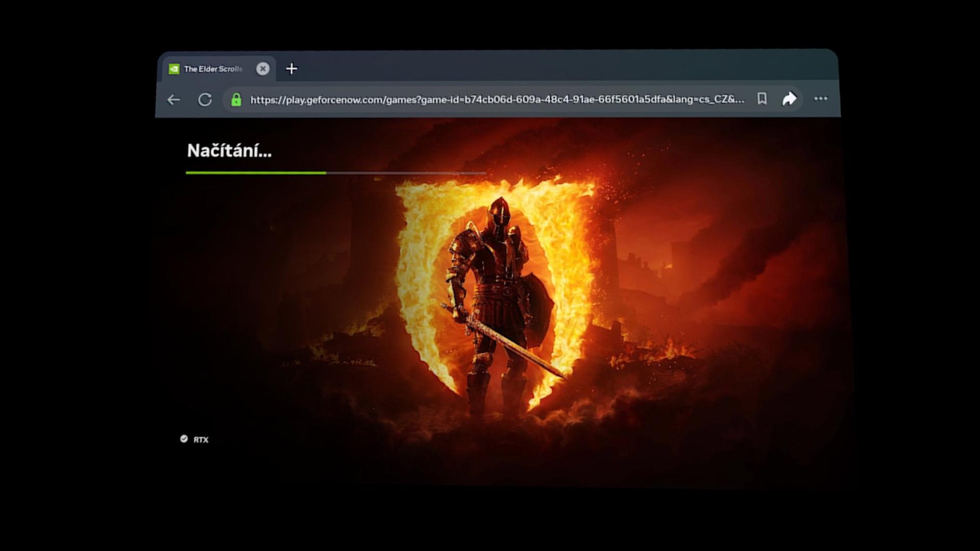Click the RTX label
980x551 pixels.
(201, 440)
